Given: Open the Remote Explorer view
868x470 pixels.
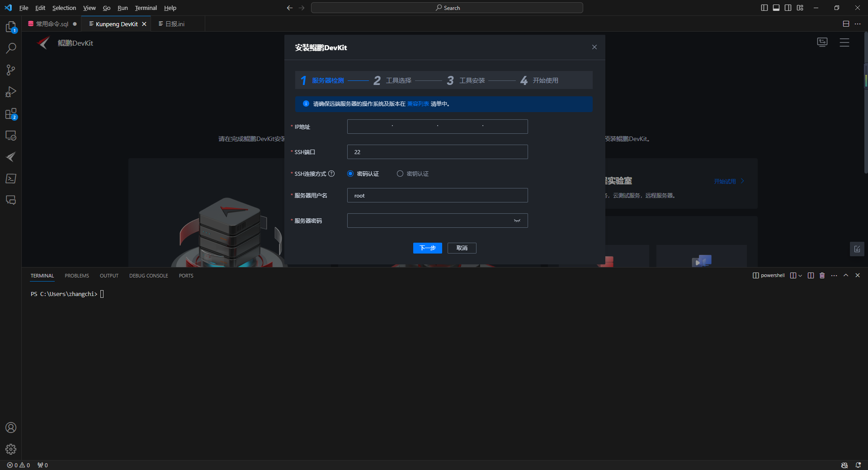Looking at the screenshot, I should tap(11, 135).
